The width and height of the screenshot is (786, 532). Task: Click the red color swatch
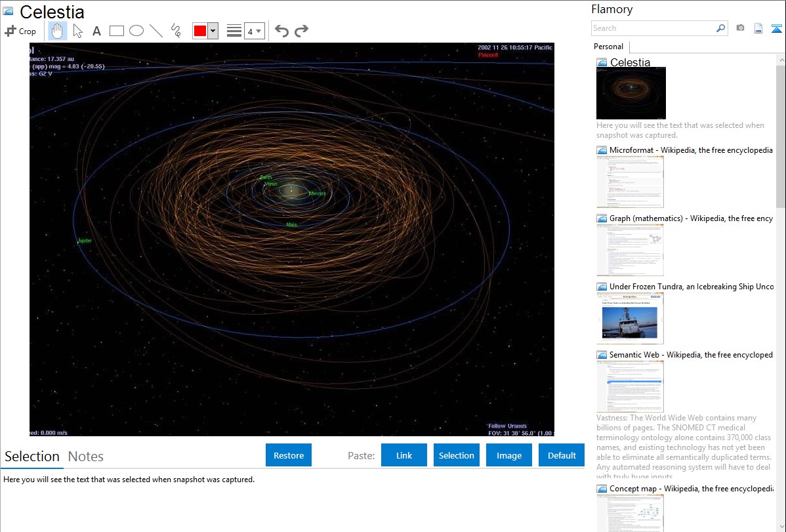click(200, 31)
